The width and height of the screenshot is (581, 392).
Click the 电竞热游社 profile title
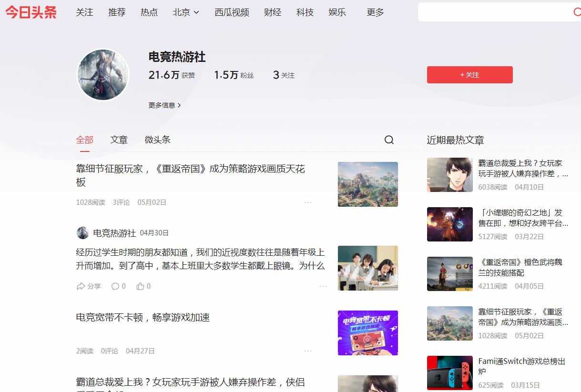tap(177, 57)
